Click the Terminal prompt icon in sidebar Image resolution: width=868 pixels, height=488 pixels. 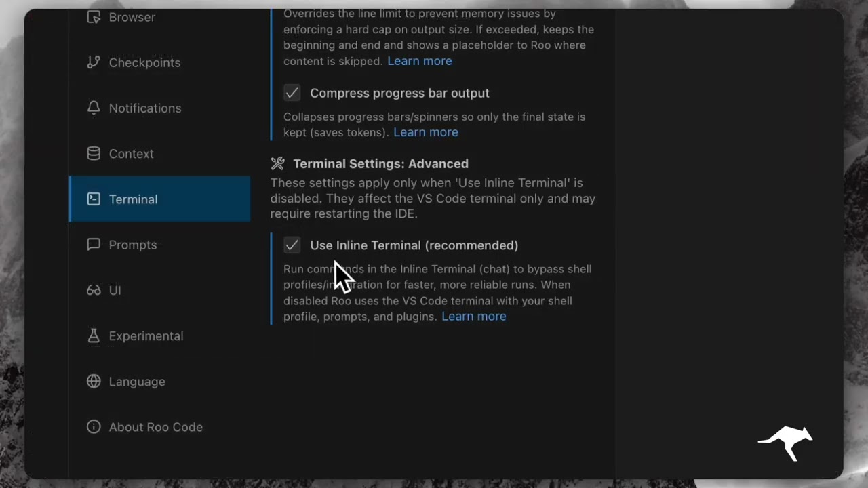[94, 199]
